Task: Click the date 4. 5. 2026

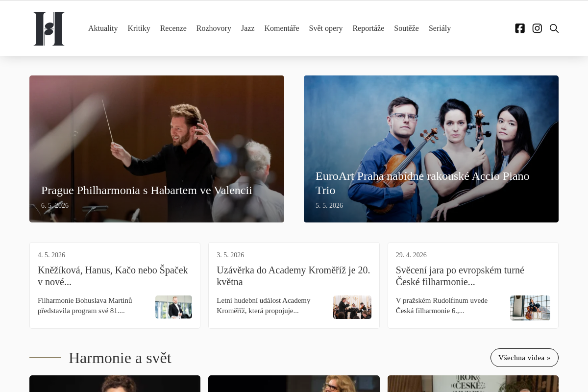Action: click(51, 255)
